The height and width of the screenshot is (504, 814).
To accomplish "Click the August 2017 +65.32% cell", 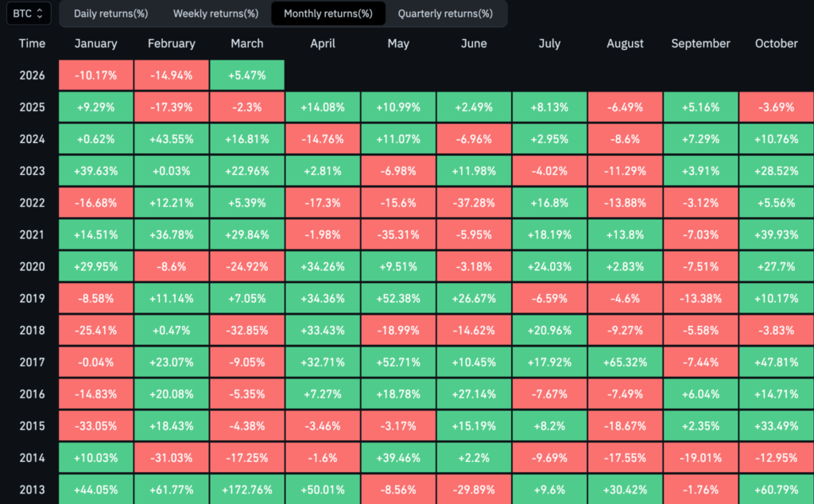I will (625, 361).
